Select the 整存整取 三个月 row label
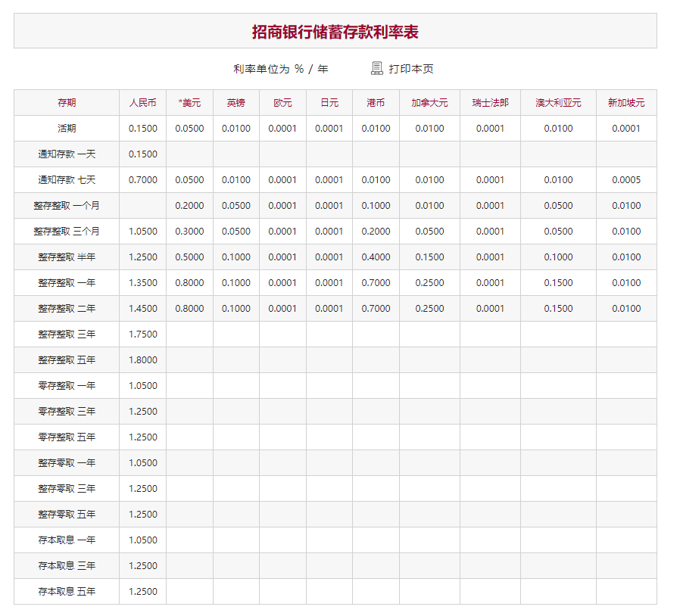The width and height of the screenshot is (680, 616). [x=67, y=231]
